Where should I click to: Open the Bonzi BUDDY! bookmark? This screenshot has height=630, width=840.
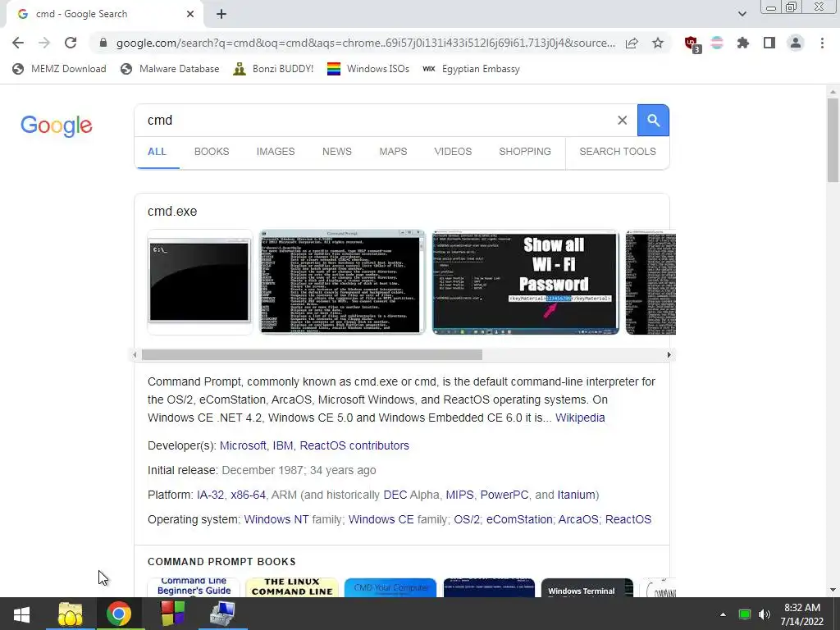coord(273,69)
